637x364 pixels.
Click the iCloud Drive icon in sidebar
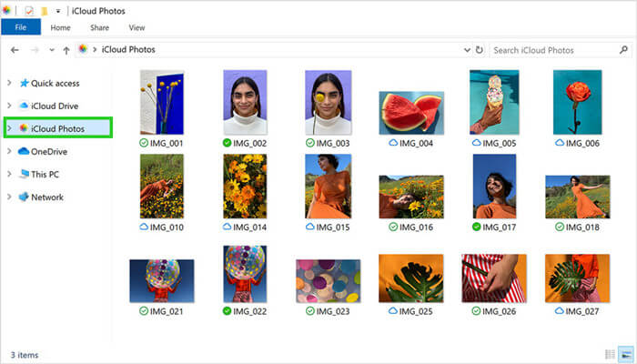click(x=24, y=106)
